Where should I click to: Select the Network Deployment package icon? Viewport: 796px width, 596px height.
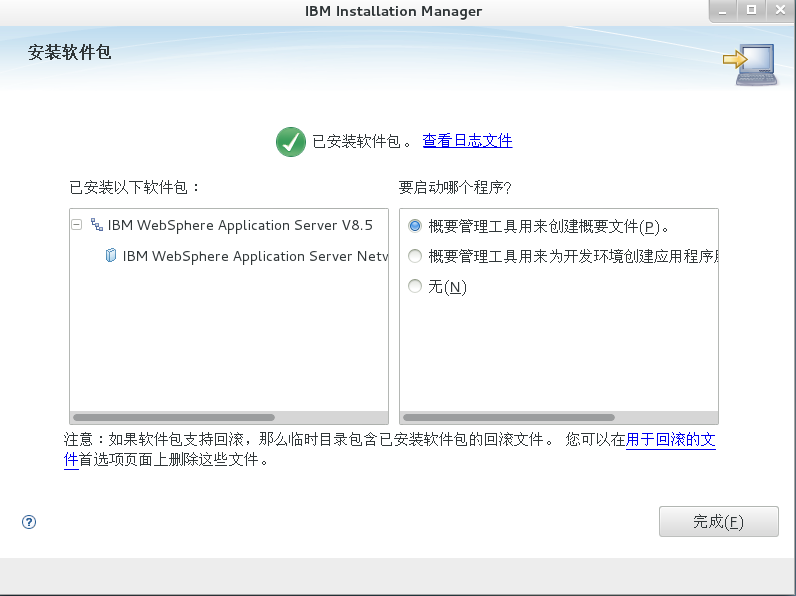click(111, 255)
